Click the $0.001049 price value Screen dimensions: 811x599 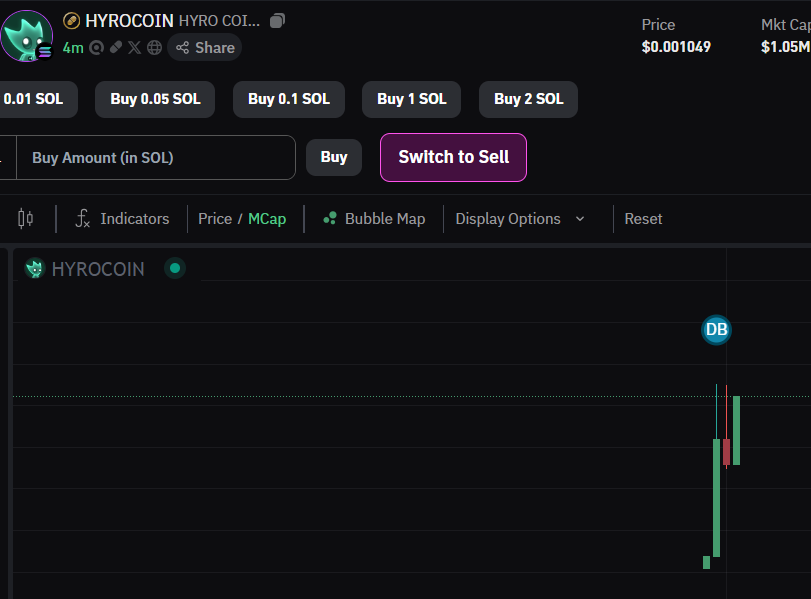[x=676, y=47]
